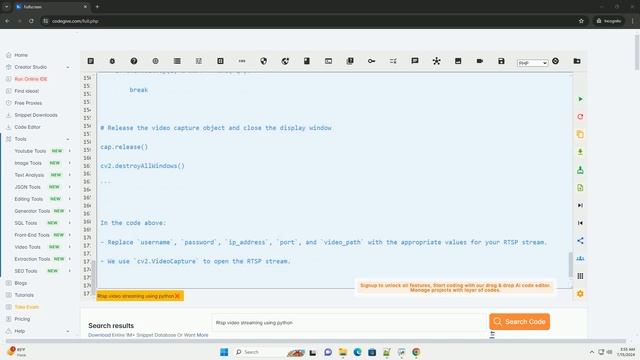Click the columns layout icon on right
Screen dimensions: 640x360
click(x=580, y=276)
